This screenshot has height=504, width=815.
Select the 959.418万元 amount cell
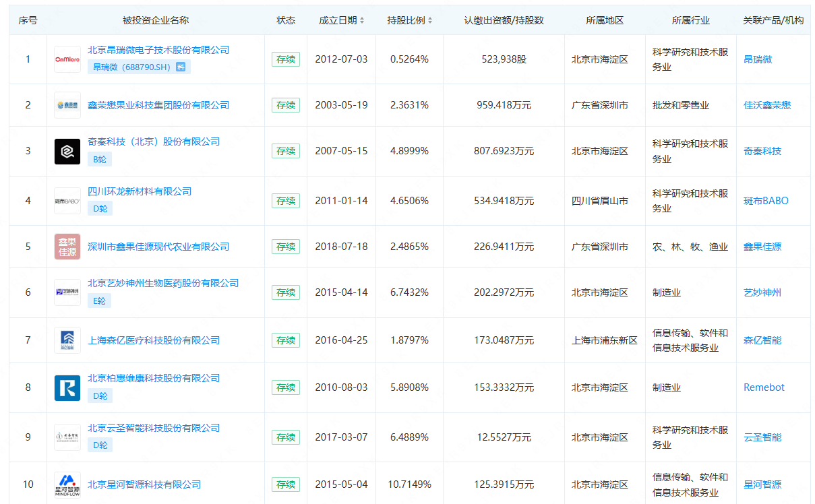coord(504,105)
